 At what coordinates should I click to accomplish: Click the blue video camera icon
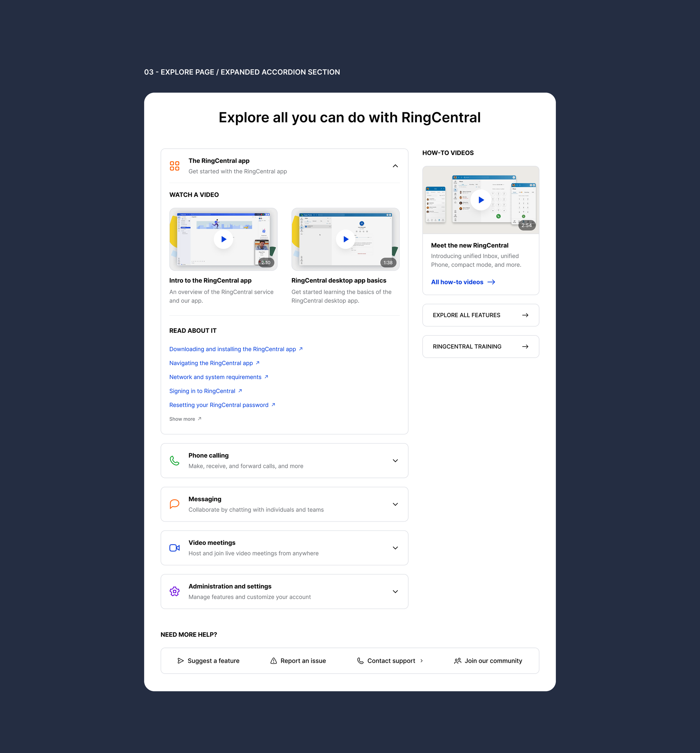pyautogui.click(x=175, y=548)
